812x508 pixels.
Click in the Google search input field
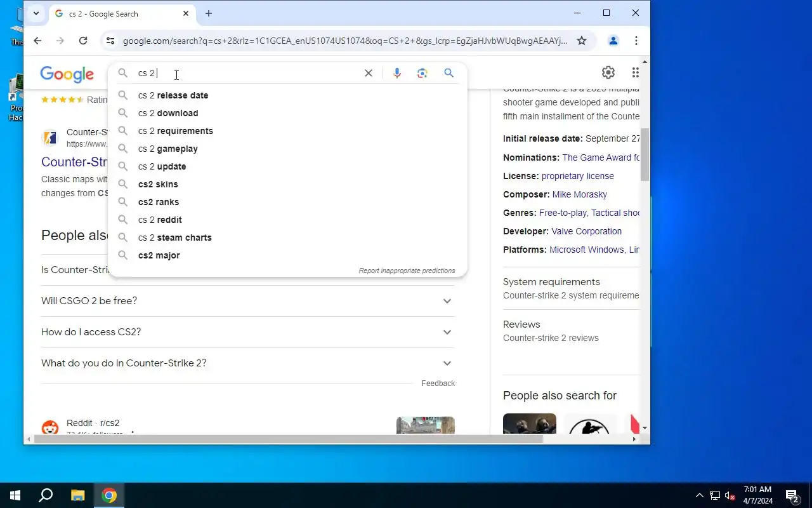coord(247,73)
